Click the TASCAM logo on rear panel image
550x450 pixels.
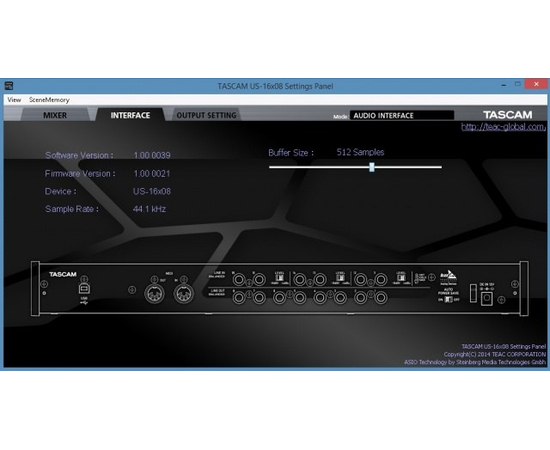click(62, 274)
